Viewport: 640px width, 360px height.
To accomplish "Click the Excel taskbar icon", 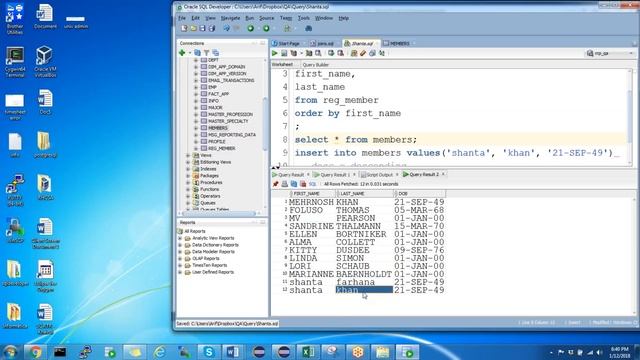I will [308, 352].
